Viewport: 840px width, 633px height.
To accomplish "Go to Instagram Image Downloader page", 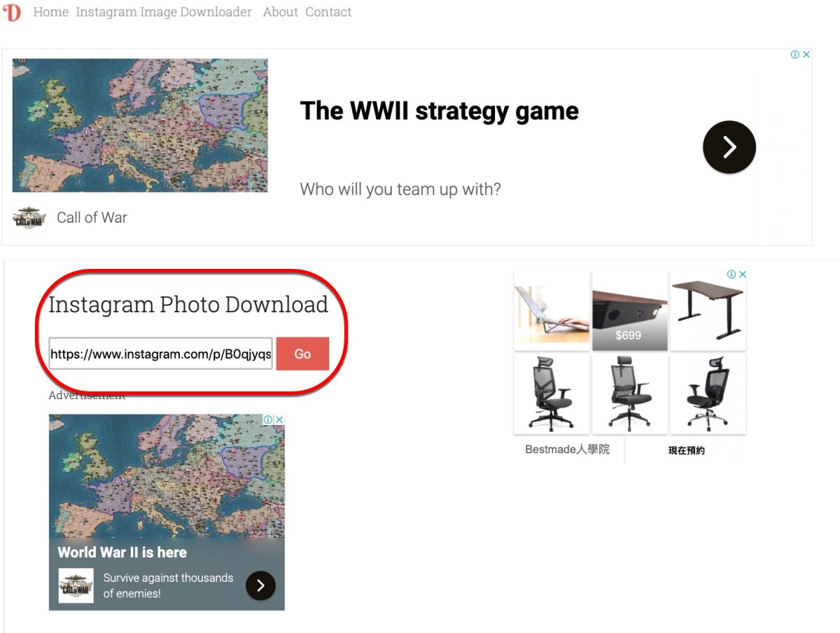I will pos(164,12).
